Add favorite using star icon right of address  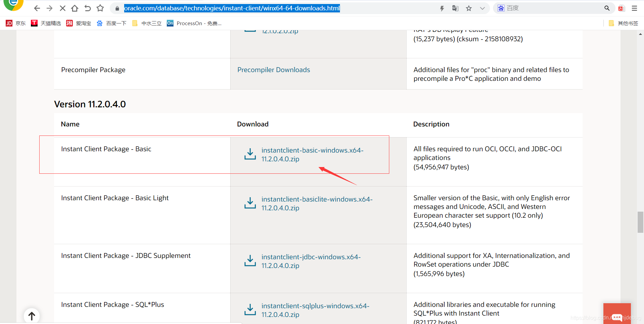tap(469, 8)
